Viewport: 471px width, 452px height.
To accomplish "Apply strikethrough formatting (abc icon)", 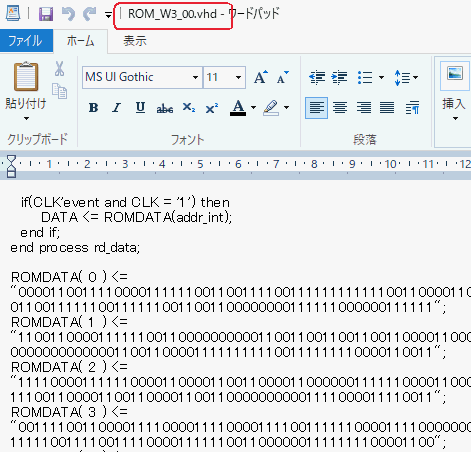I will click(165, 108).
